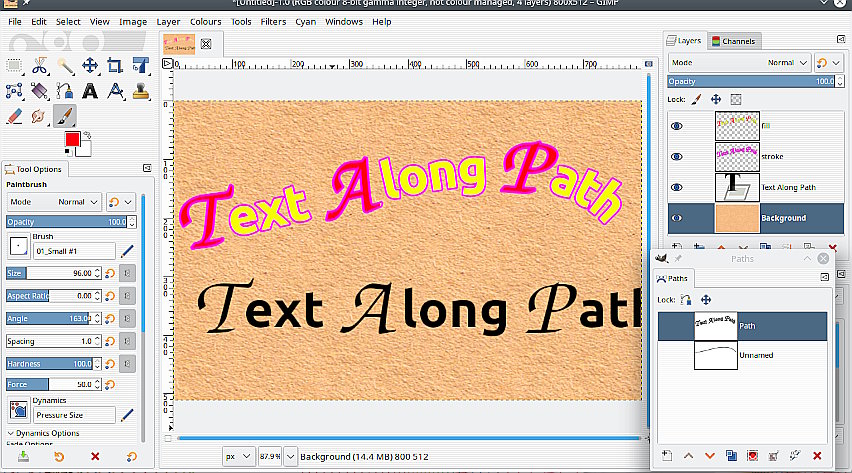Select the Eraser tool
The width and height of the screenshot is (852, 473).
point(14,116)
